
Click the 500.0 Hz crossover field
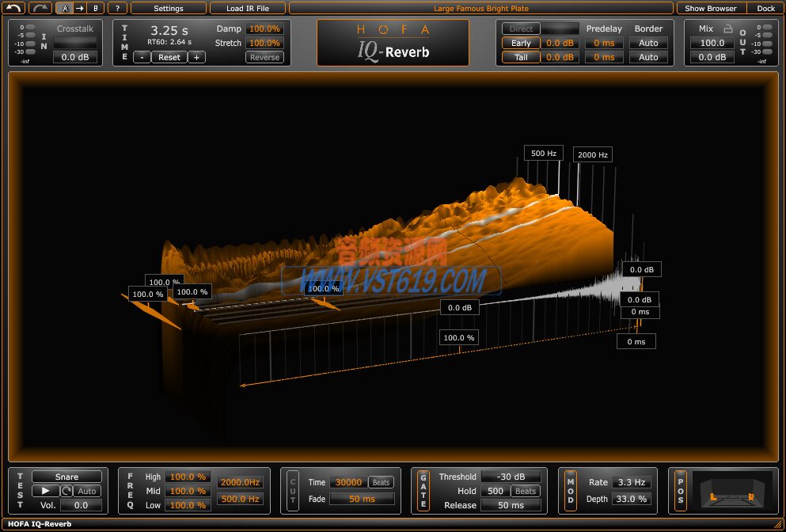[x=240, y=499]
